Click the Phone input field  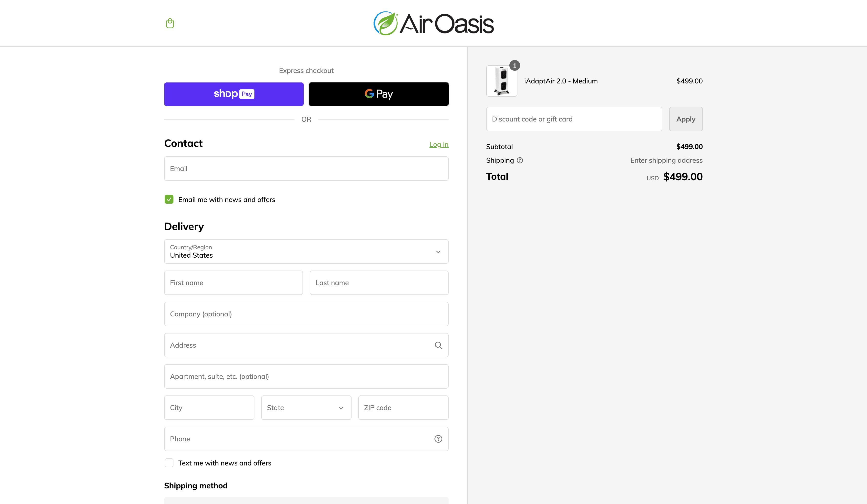[x=306, y=439]
